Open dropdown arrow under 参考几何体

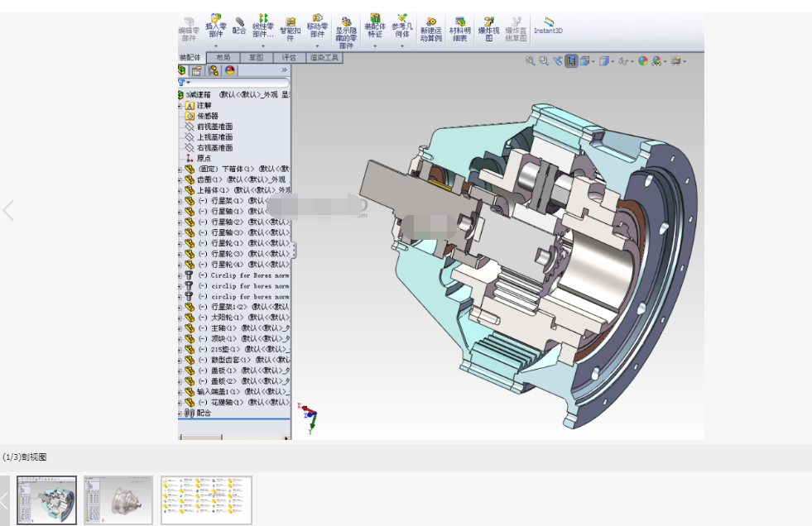pos(402,46)
